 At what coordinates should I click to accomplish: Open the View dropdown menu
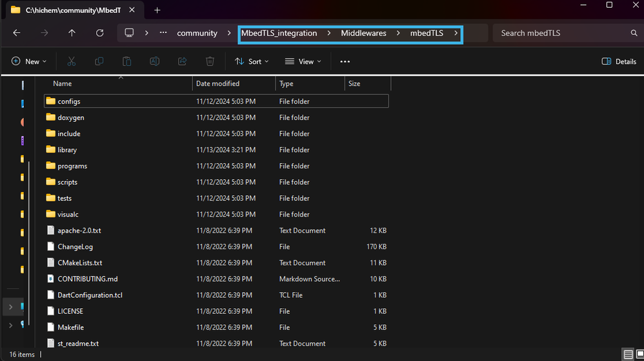(303, 61)
